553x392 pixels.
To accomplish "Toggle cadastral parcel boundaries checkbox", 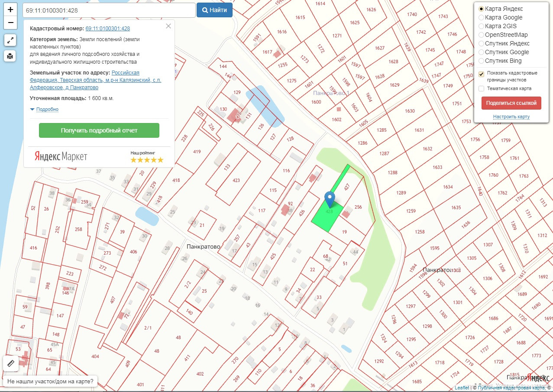I will (x=481, y=75).
